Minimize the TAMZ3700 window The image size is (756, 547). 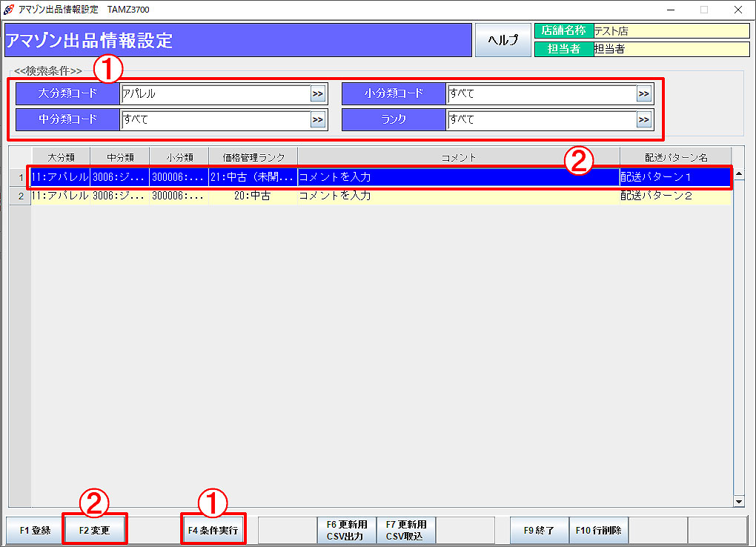click(x=671, y=10)
